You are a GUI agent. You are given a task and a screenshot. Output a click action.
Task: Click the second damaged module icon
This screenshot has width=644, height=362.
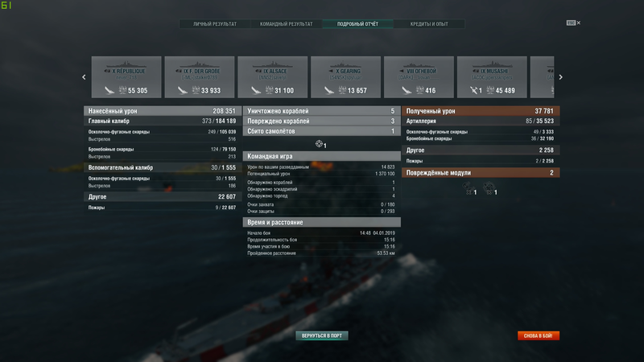[x=489, y=188]
